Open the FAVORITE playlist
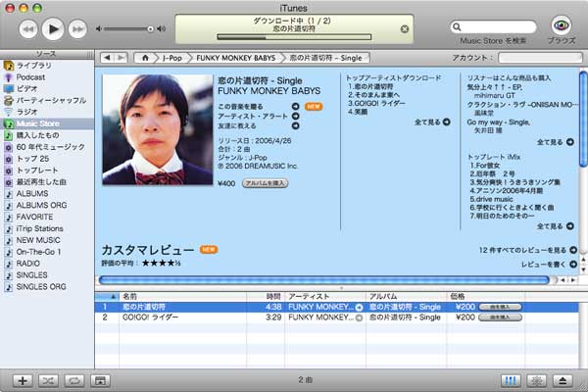Viewport: 588px width, 392px height. coord(47,217)
